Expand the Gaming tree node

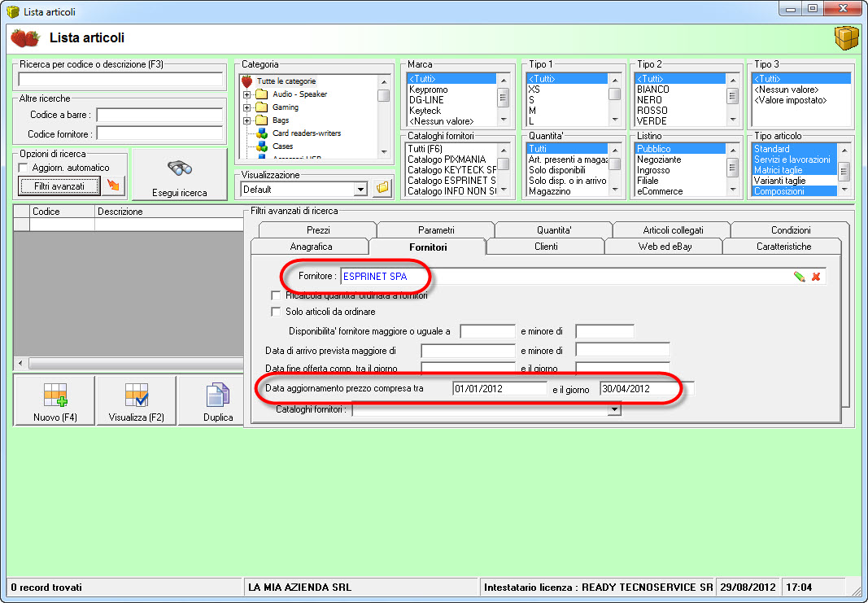pyautogui.click(x=246, y=107)
